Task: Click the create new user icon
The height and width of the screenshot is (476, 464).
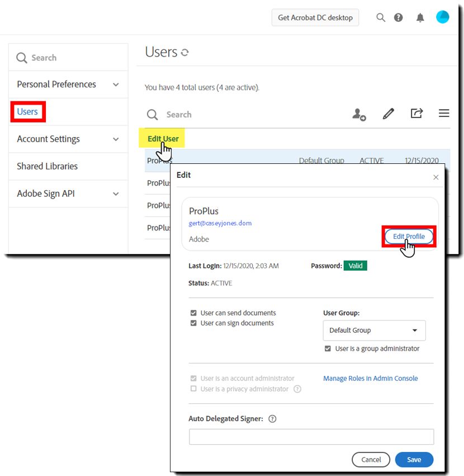Action: point(359,114)
